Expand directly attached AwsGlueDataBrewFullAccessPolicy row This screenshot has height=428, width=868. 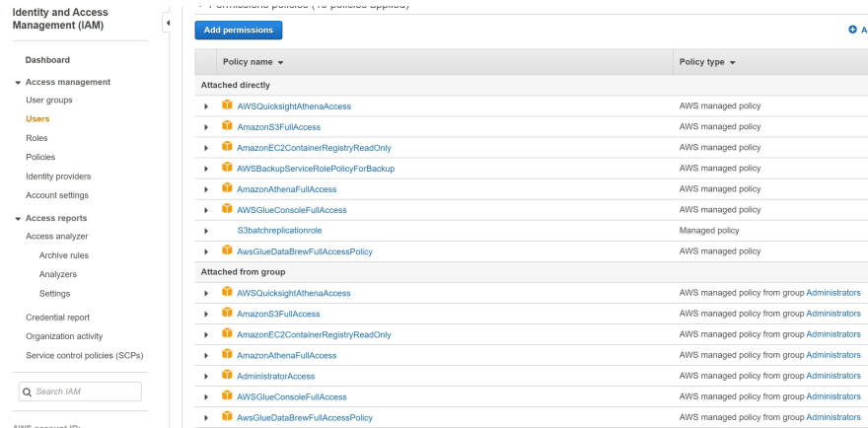pyautogui.click(x=206, y=251)
